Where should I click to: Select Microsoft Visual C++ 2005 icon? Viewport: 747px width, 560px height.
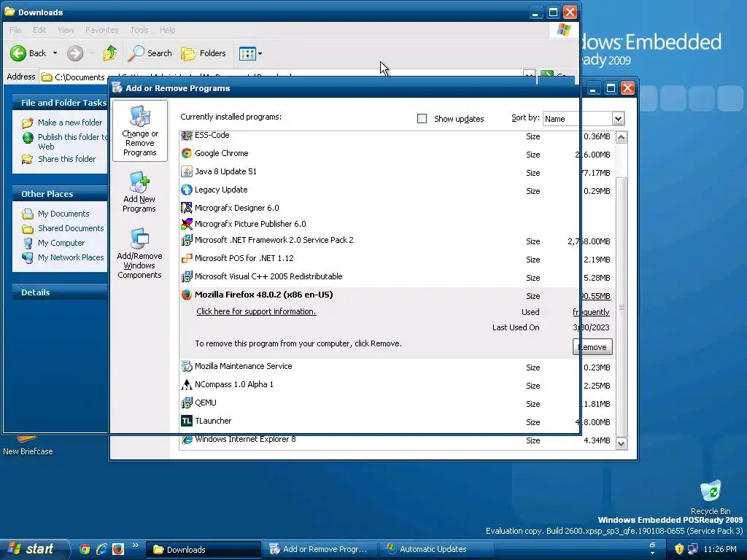187,276
